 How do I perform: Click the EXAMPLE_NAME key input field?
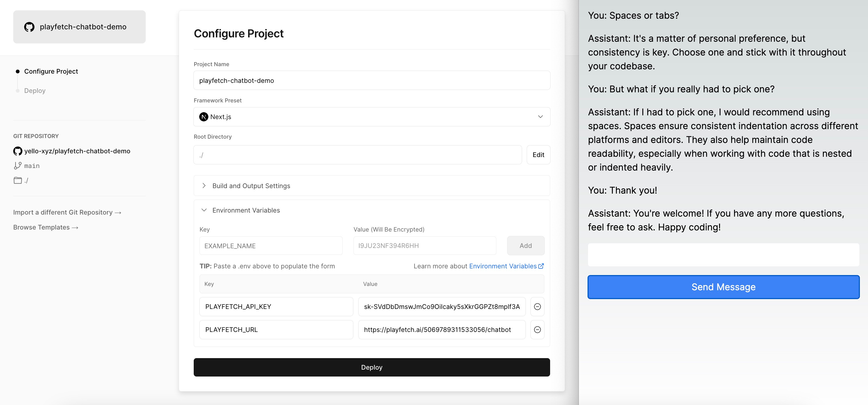coord(270,246)
